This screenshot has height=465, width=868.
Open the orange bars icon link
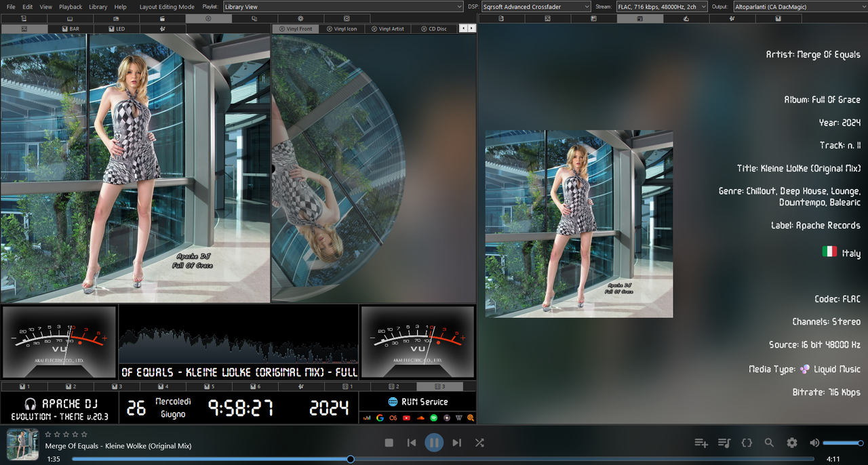[x=367, y=418]
